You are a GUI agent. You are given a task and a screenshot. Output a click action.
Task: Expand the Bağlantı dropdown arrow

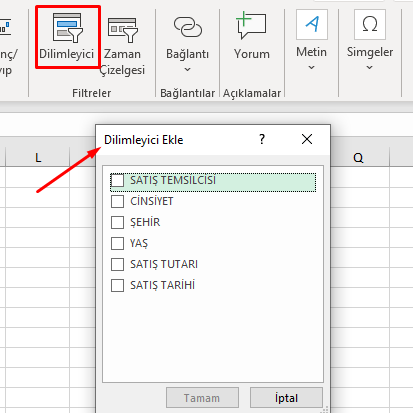coord(188,70)
